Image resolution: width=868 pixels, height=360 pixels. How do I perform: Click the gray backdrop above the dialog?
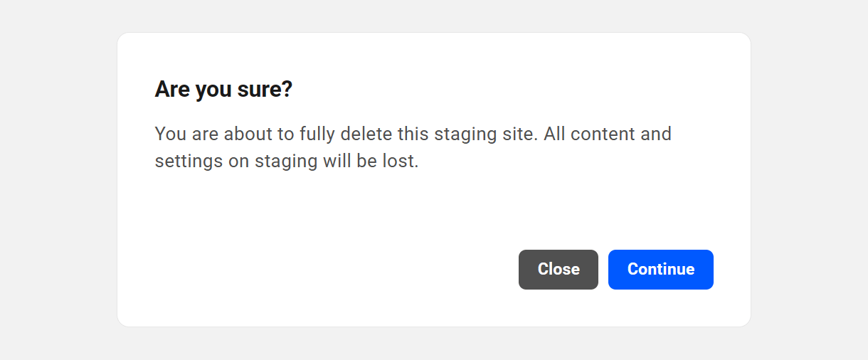point(434,14)
